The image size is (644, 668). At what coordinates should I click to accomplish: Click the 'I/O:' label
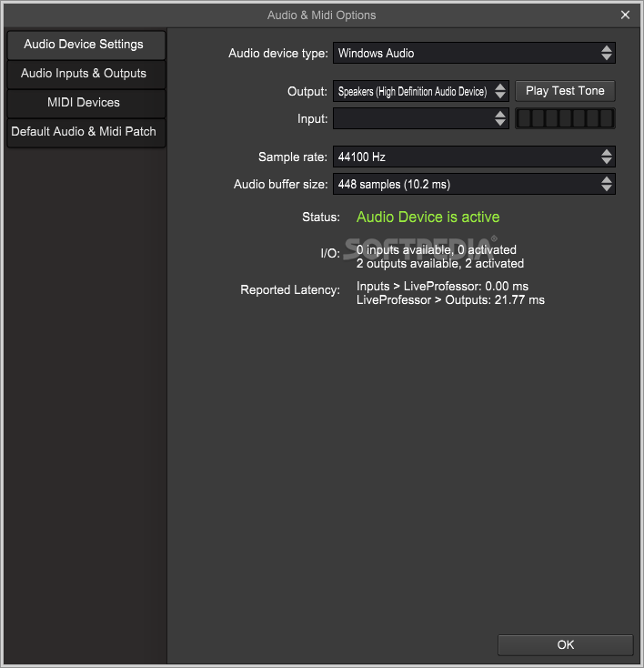(330, 254)
